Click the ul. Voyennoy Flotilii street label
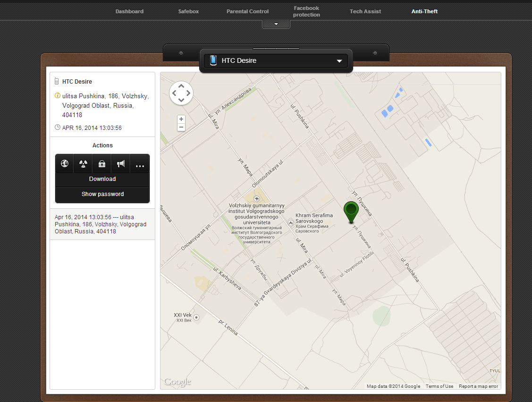 tap(356, 264)
